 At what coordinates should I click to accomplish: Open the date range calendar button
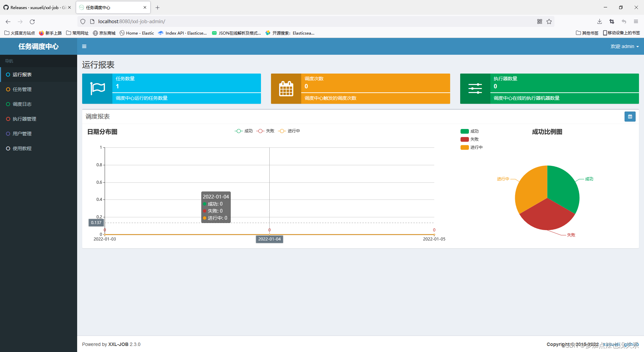click(630, 117)
